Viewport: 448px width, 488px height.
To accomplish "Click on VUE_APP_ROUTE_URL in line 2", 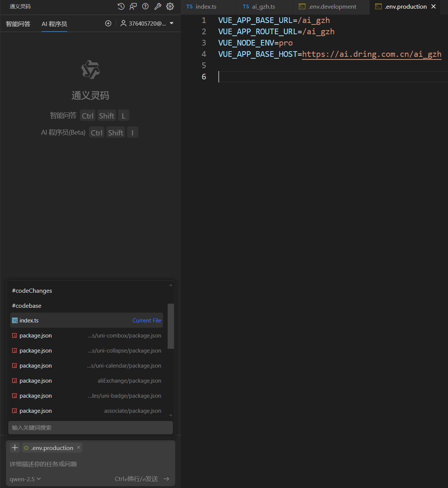I will coord(257,32).
